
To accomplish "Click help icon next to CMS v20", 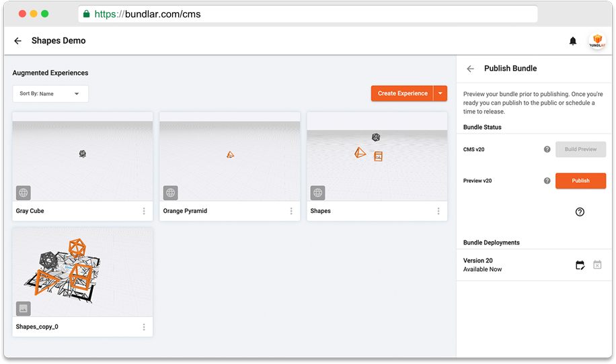I will click(547, 149).
